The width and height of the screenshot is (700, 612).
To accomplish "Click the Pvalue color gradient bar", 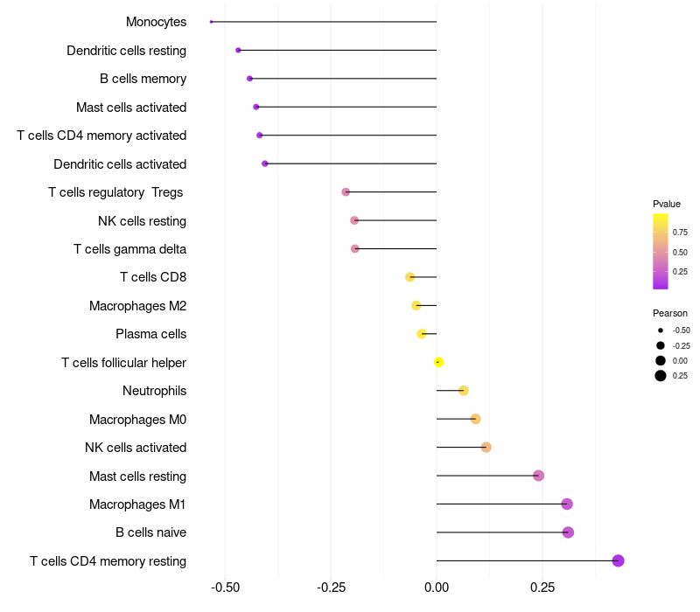I will pyautogui.click(x=661, y=252).
